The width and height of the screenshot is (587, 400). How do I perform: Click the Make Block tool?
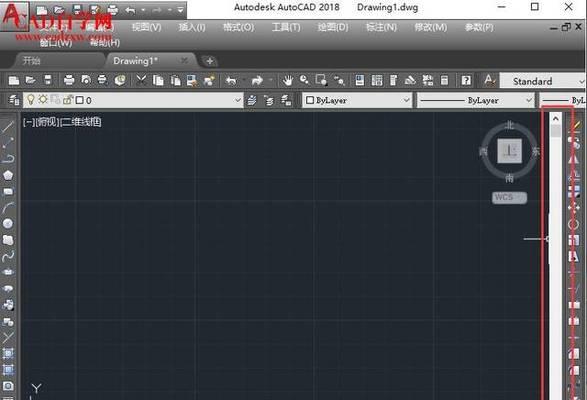click(8, 321)
